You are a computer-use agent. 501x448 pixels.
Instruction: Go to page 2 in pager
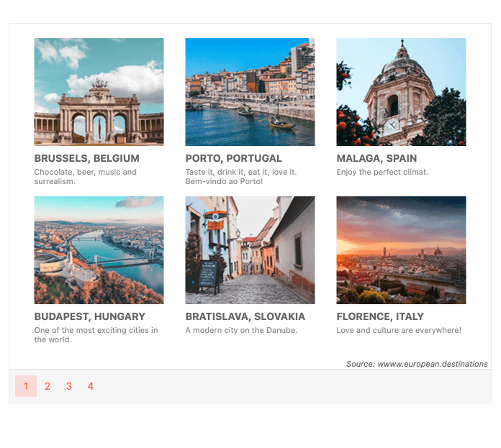[x=48, y=386]
